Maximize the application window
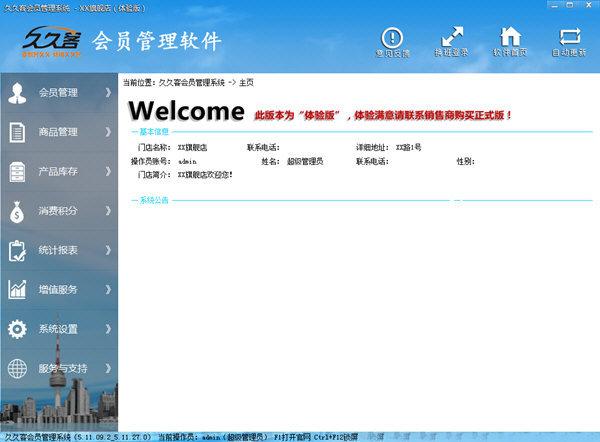 click(570, 5)
